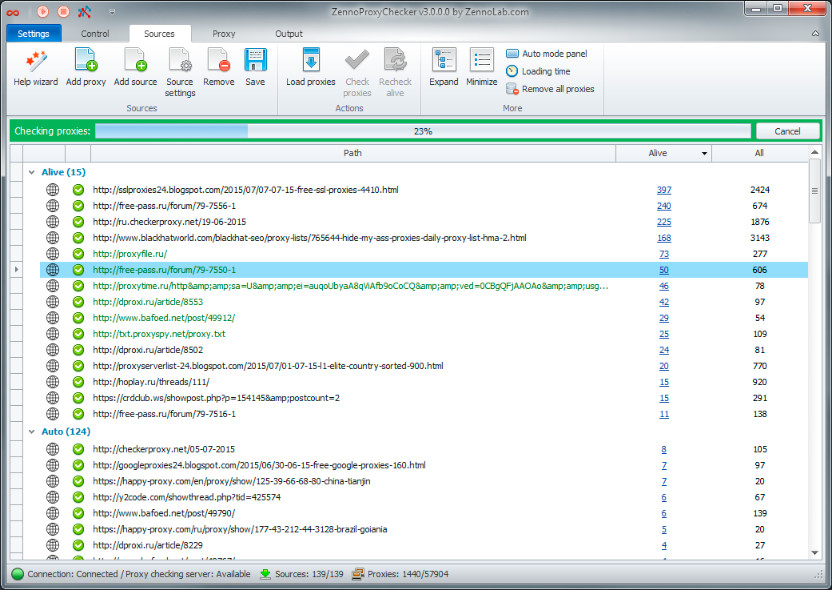Click the scrollbar up arrow
Image resolution: width=832 pixels, height=590 pixels.
coord(814,152)
